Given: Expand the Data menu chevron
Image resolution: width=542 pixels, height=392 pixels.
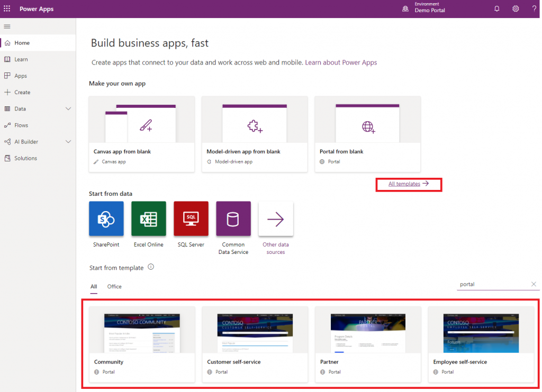Looking at the screenshot, I should (68, 108).
